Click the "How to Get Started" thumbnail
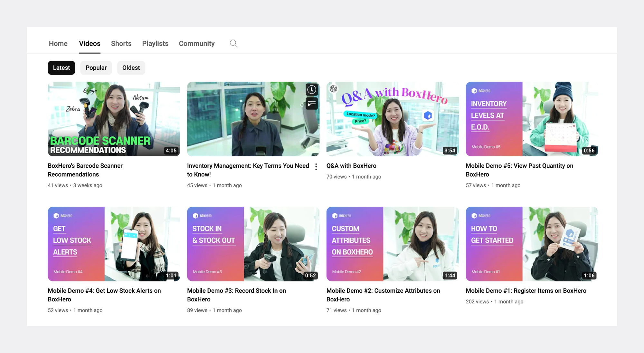 pyautogui.click(x=532, y=244)
